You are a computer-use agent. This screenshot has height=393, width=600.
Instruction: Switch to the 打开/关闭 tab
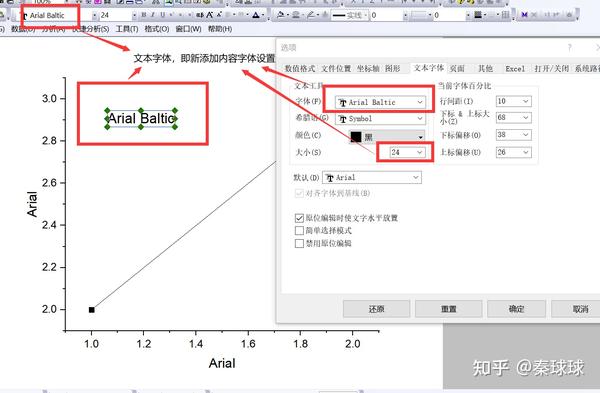tap(551, 68)
